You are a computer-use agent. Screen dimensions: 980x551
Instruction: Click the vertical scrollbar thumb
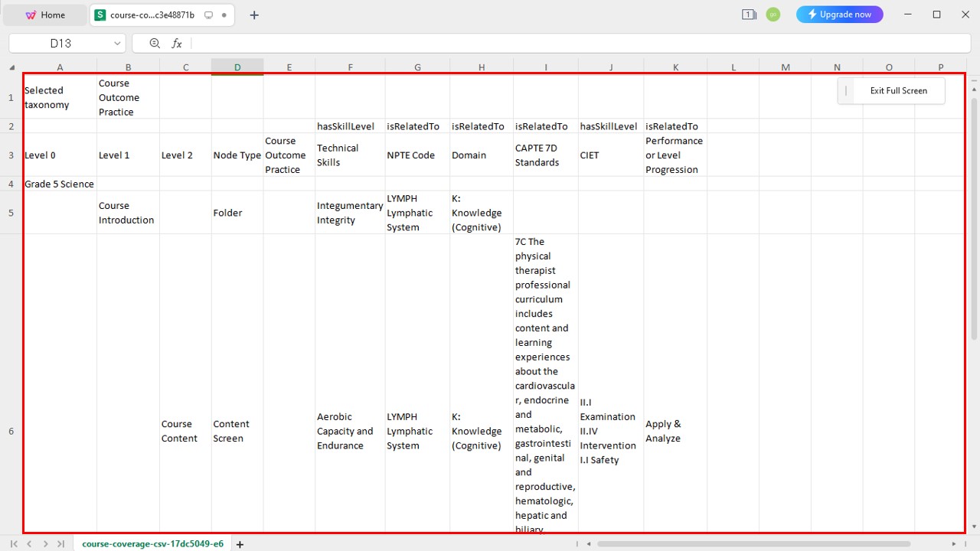(974, 218)
